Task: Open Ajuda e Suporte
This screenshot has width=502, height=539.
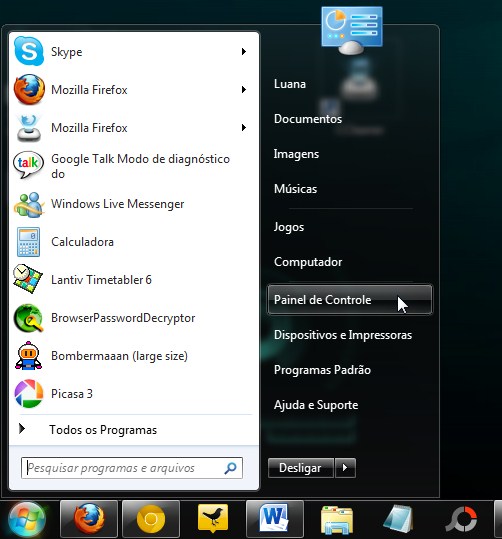Action: point(316,405)
